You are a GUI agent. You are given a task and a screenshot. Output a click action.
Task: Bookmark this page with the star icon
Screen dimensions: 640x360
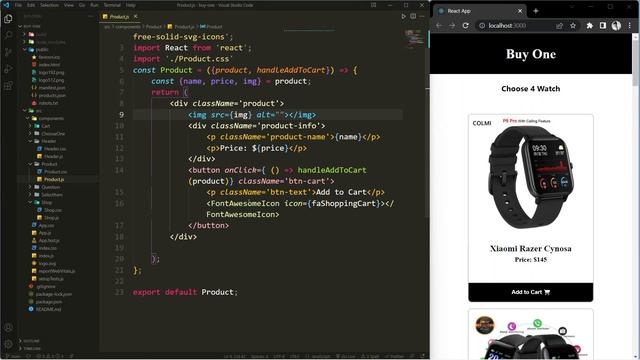click(573, 25)
